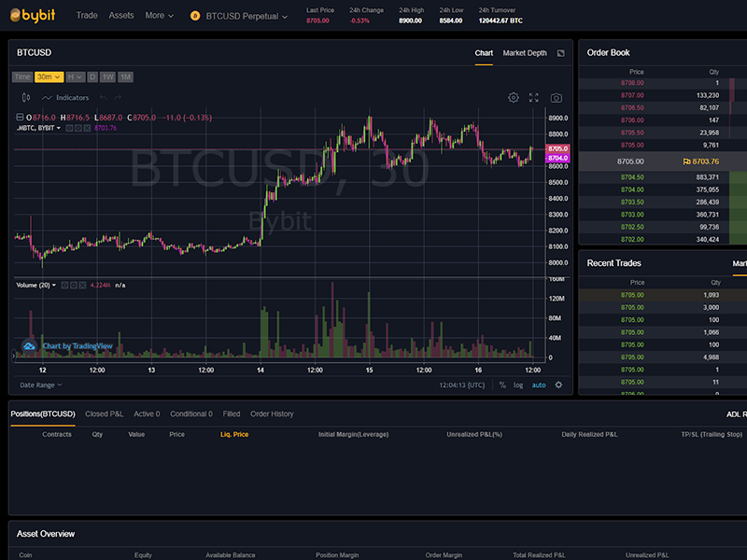Viewport: 747px width, 560px height.
Task: Click the pop-out chart icon next to Market Depth
Action: click(x=561, y=53)
